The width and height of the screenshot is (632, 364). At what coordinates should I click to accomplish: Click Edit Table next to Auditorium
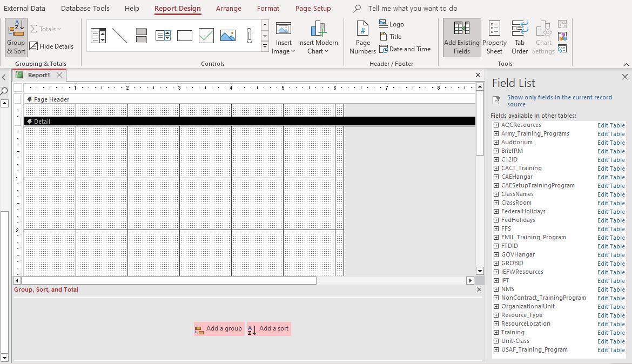611,142
